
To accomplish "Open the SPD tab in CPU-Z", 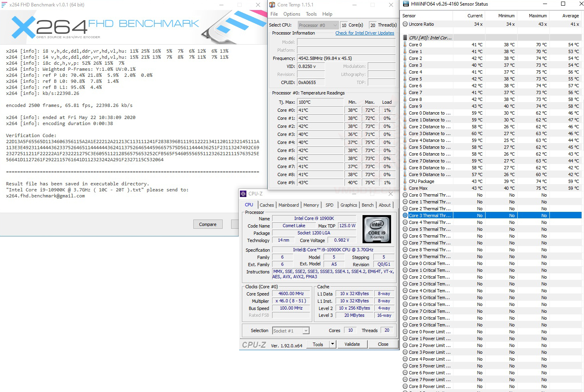I will pos(330,205).
